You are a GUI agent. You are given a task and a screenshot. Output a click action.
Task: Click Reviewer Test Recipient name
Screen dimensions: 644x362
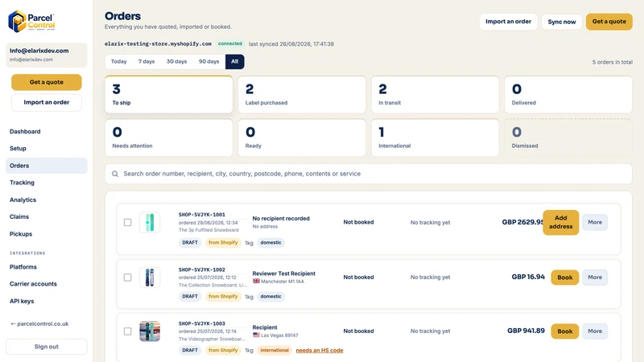(284, 274)
